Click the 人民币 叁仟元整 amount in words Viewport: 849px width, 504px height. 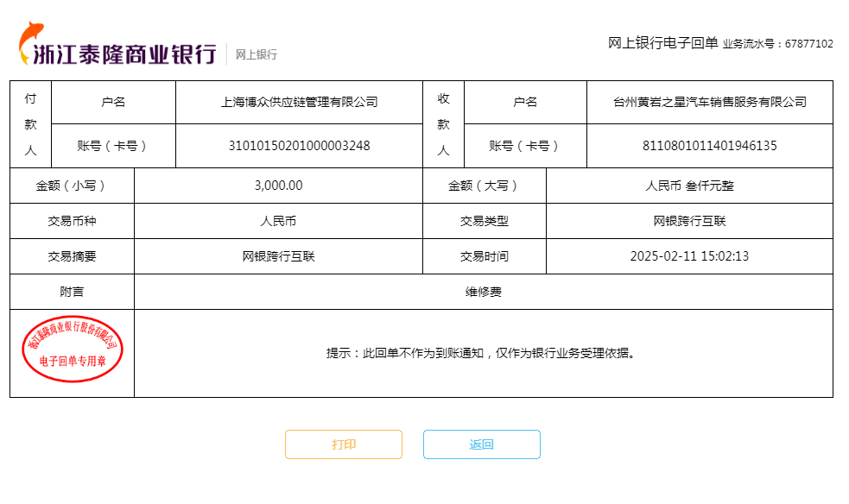689,186
